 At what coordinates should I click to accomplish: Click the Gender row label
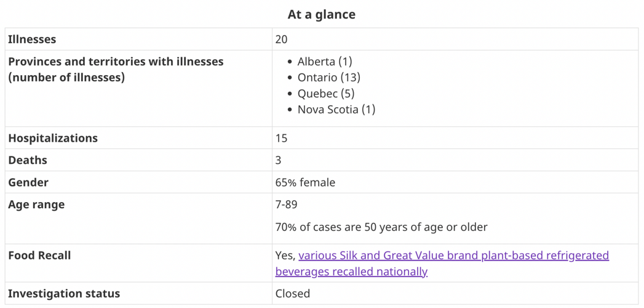(x=28, y=182)
